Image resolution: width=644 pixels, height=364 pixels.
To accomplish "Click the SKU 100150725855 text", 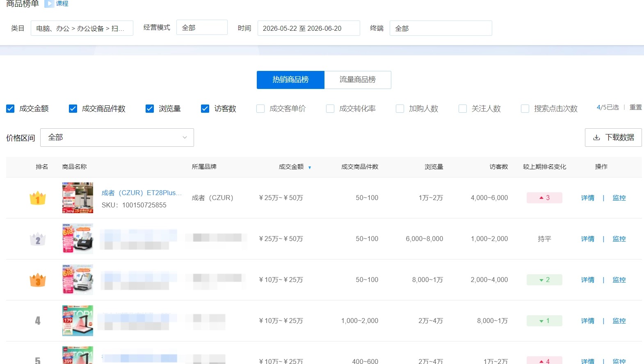I will click(134, 205).
